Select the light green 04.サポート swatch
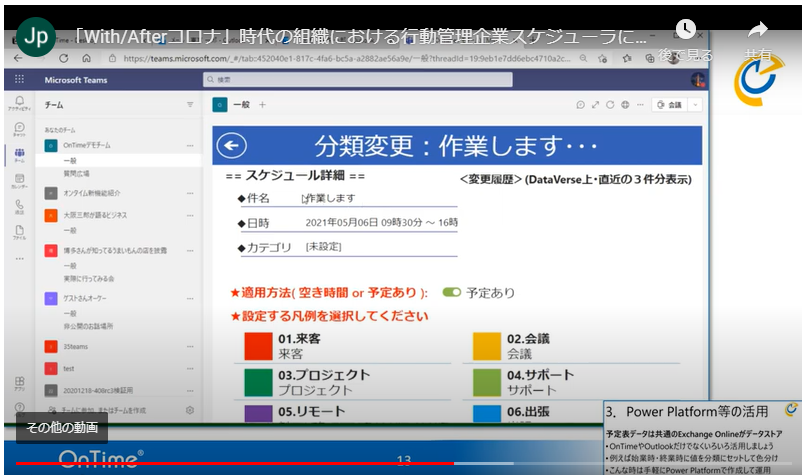 click(x=486, y=383)
